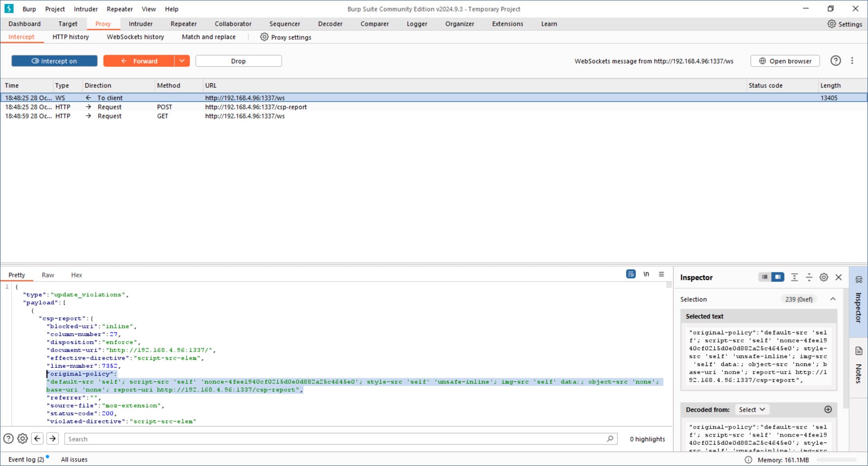Open All issues in status bar
The image size is (868, 466).
tap(74, 459)
